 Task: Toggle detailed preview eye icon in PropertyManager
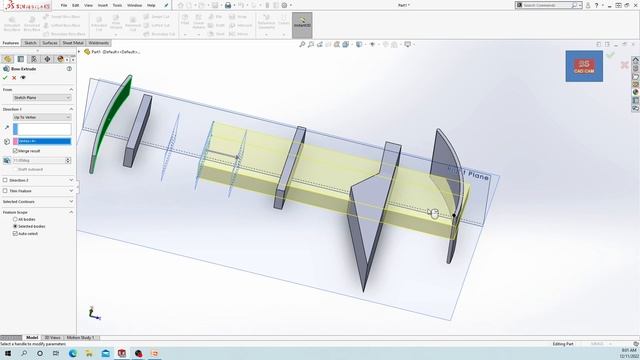[23, 78]
